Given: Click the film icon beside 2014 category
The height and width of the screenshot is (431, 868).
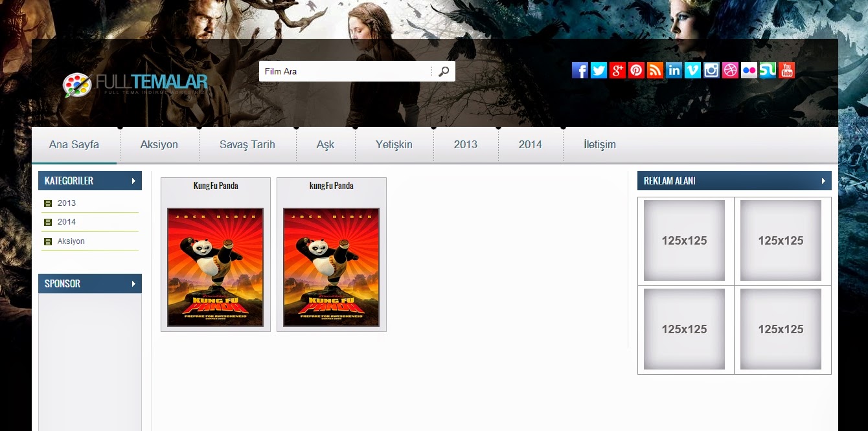Looking at the screenshot, I should click(x=48, y=222).
